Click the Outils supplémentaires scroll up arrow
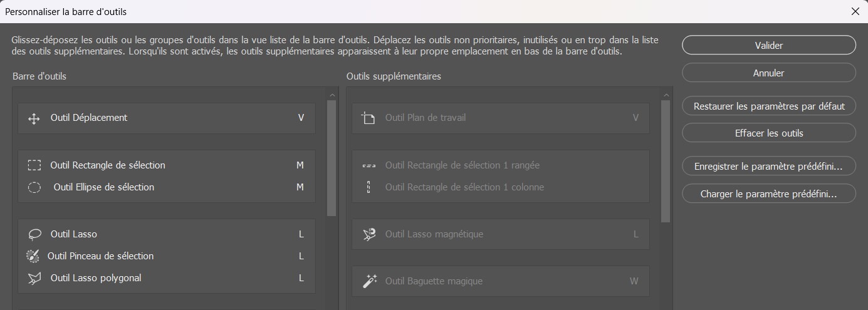 point(666,95)
